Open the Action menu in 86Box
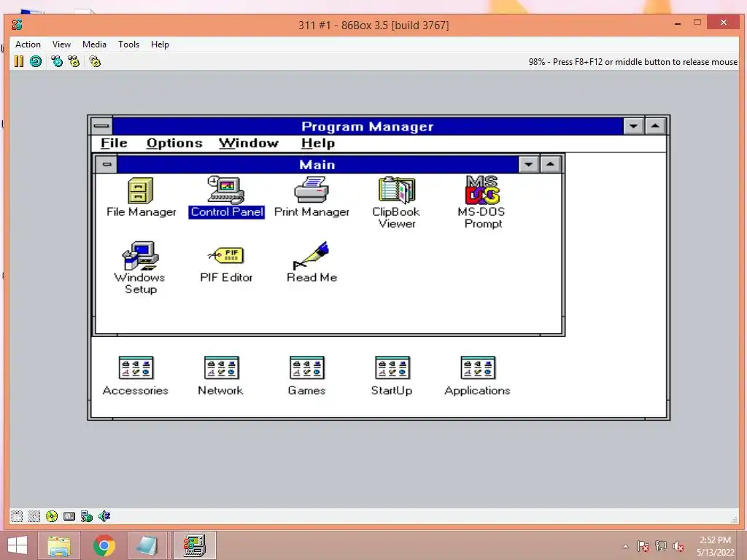Viewport: 747px width, 560px height. tap(28, 44)
